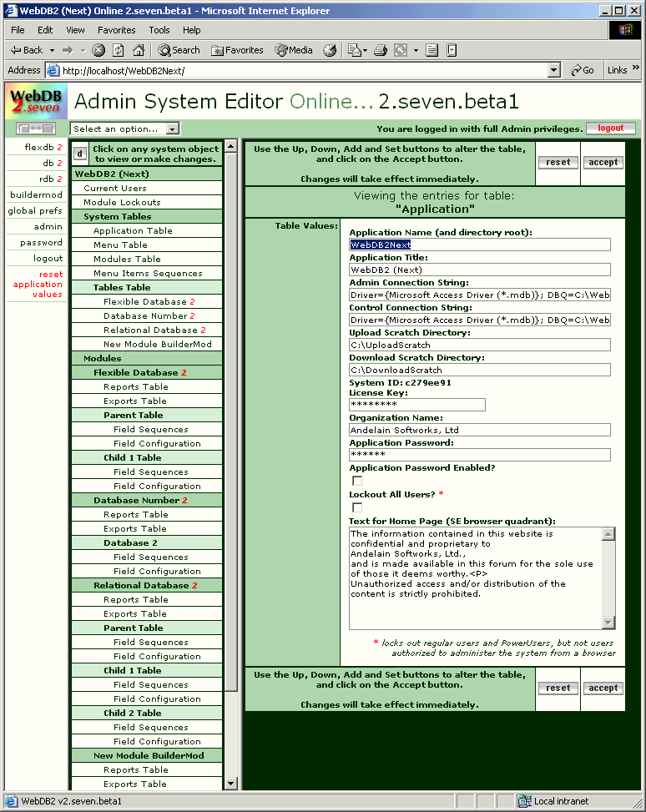Click the Upload Scratch Directory field

[480, 345]
